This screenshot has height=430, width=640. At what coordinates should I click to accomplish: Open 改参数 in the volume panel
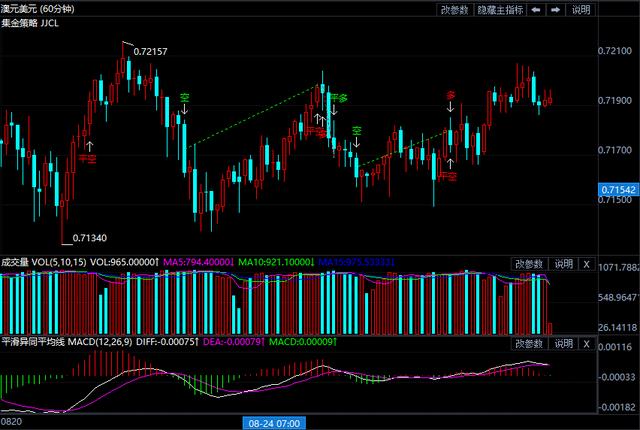[x=529, y=264]
